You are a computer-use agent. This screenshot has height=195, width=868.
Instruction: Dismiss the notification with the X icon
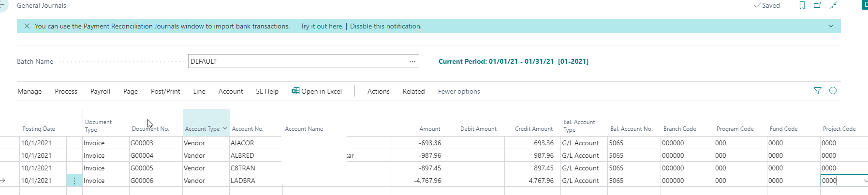tap(27, 26)
